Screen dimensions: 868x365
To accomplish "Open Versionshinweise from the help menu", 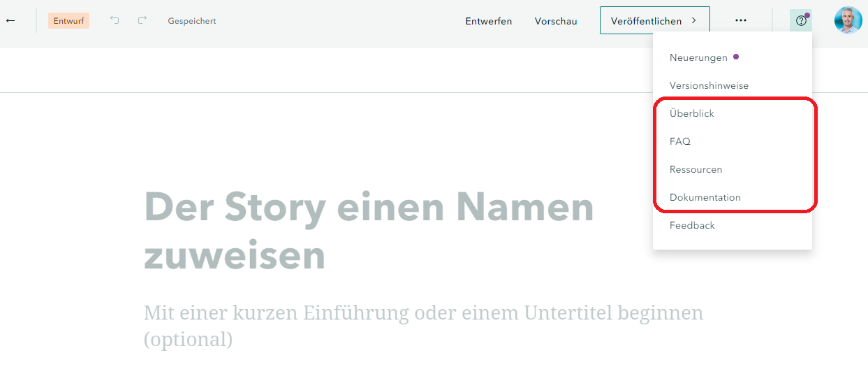I will [709, 85].
